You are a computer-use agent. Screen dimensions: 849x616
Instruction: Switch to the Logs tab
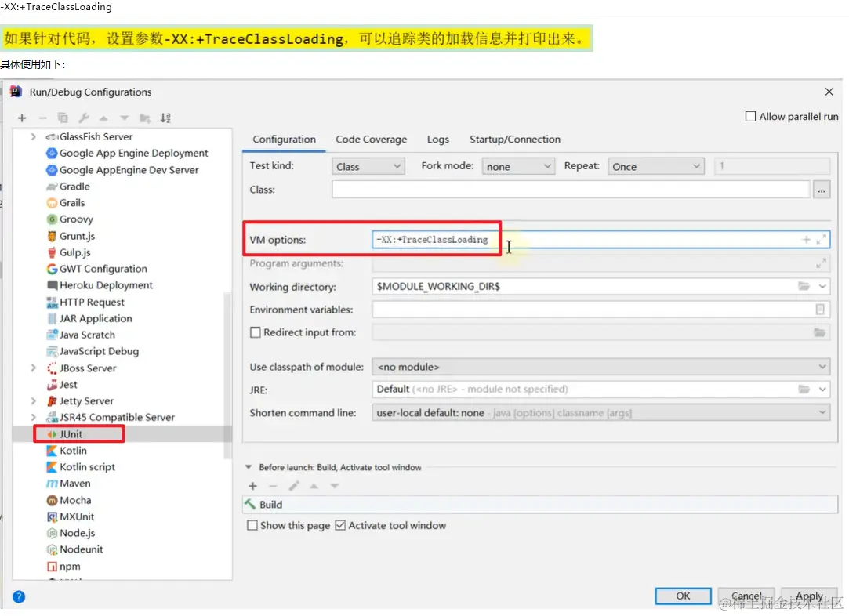tap(438, 140)
